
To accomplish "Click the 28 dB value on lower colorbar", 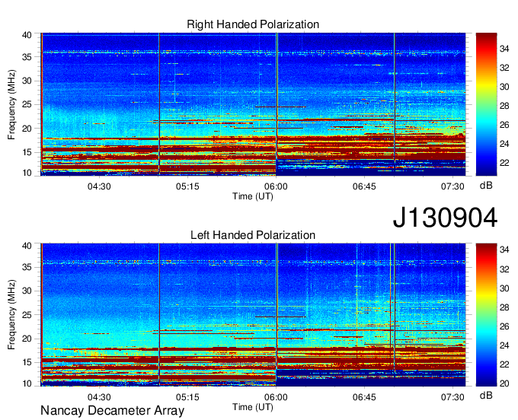I will coord(504,307).
